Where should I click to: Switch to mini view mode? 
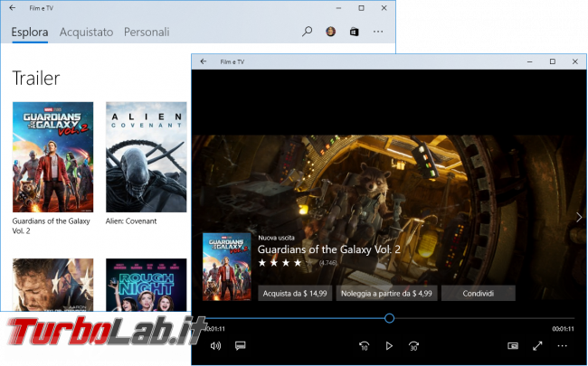(513, 346)
